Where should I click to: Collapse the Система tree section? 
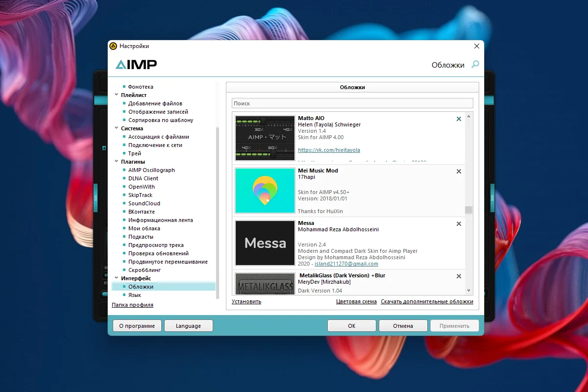pos(116,128)
